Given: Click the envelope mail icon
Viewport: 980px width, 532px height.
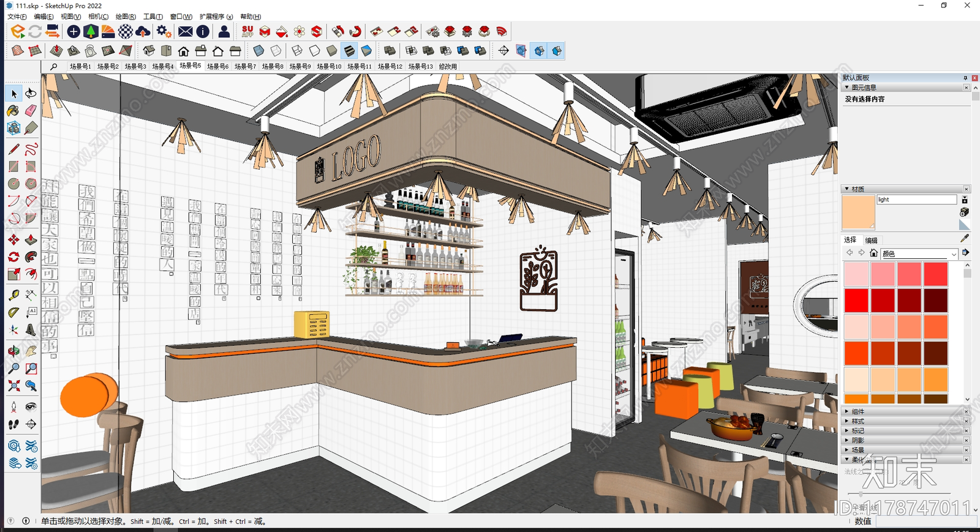Looking at the screenshot, I should coord(186,31).
